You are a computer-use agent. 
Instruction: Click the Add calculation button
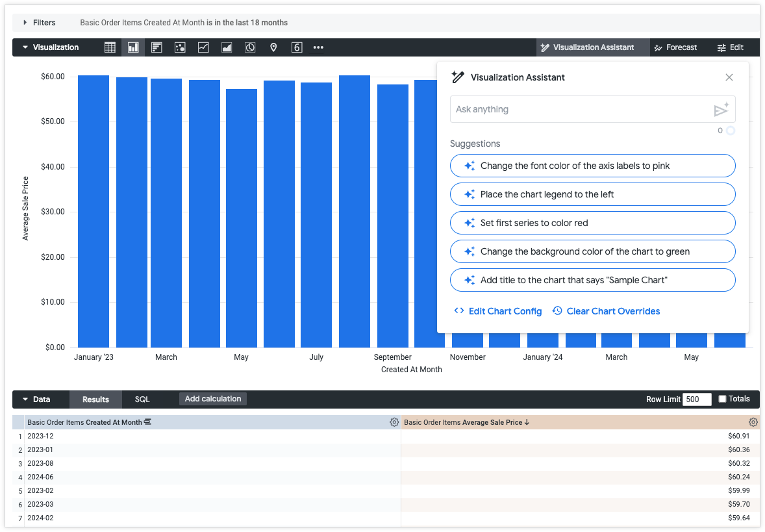tap(212, 399)
